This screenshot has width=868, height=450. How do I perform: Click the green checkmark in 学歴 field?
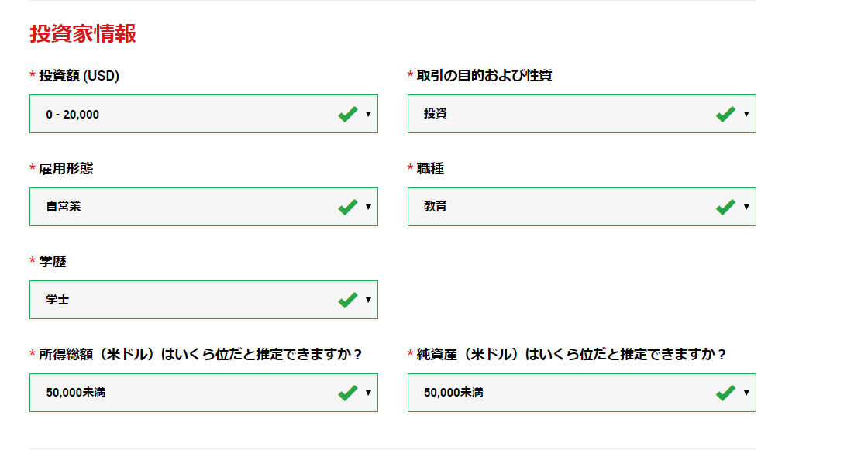[348, 300]
